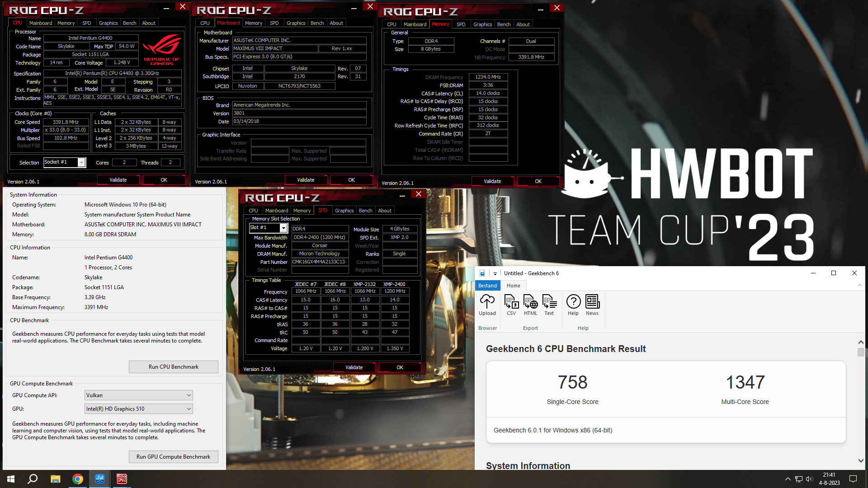This screenshot has height=488, width=868.
Task: Open About tab in the SPD CPU-Z window
Action: click(x=385, y=211)
